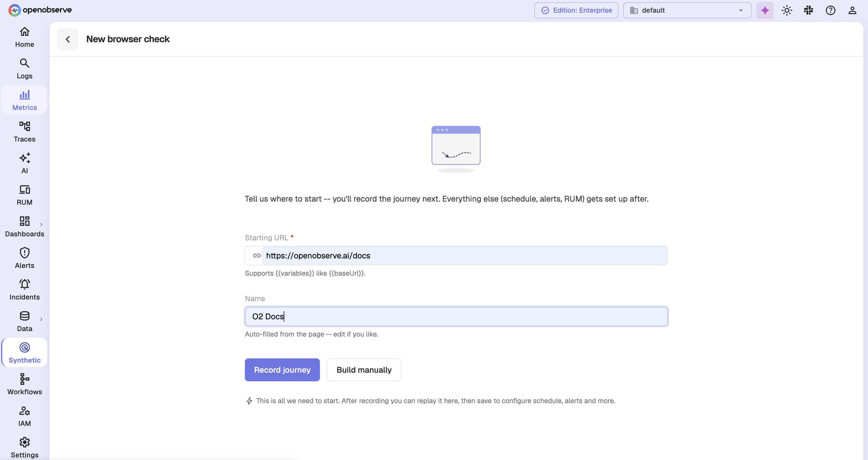The height and width of the screenshot is (460, 868).
Task: Open the Data section
Action: pos(25,321)
